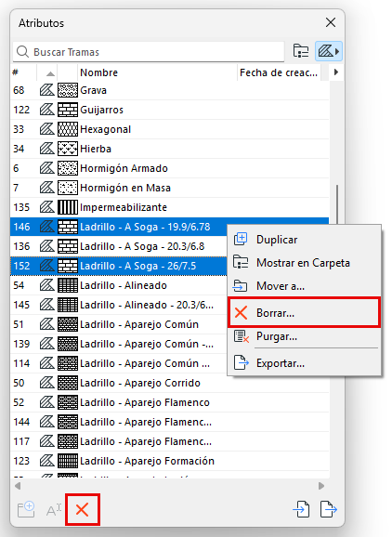Viewport: 392px width, 537px height.
Task: Click the Impermeabilizante pattern preview thumbnail
Action: pyautogui.click(x=68, y=207)
